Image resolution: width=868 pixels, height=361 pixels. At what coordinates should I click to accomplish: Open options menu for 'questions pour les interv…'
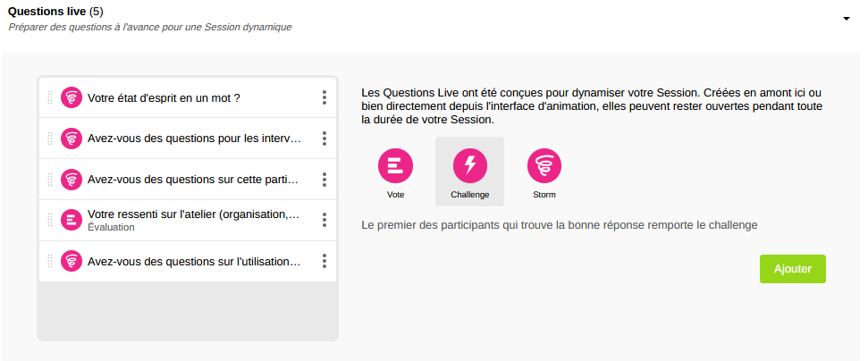click(x=324, y=139)
